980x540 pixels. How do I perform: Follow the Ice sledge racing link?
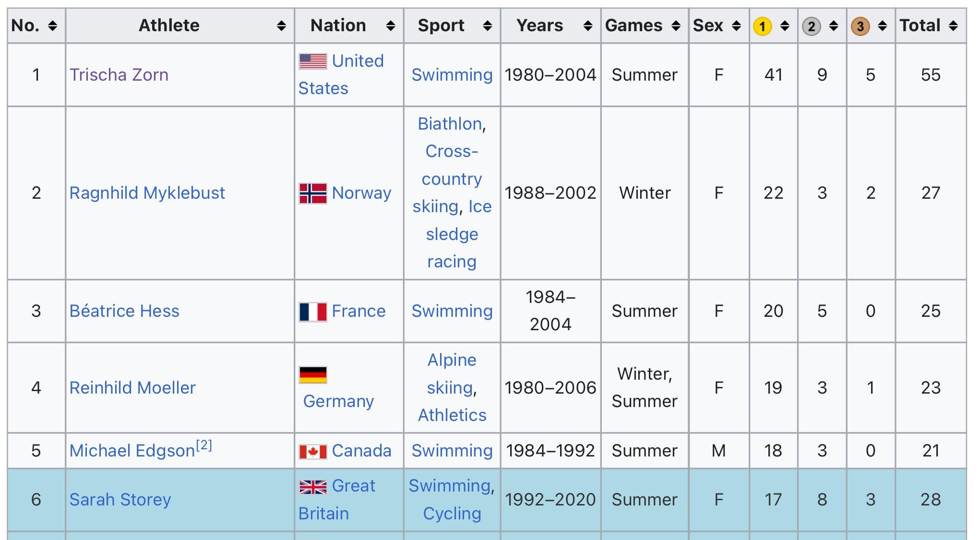(x=452, y=234)
